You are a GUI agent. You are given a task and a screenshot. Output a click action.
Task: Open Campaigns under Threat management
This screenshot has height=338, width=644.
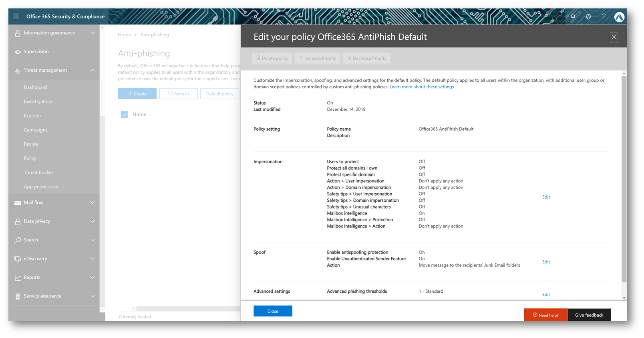tap(36, 130)
